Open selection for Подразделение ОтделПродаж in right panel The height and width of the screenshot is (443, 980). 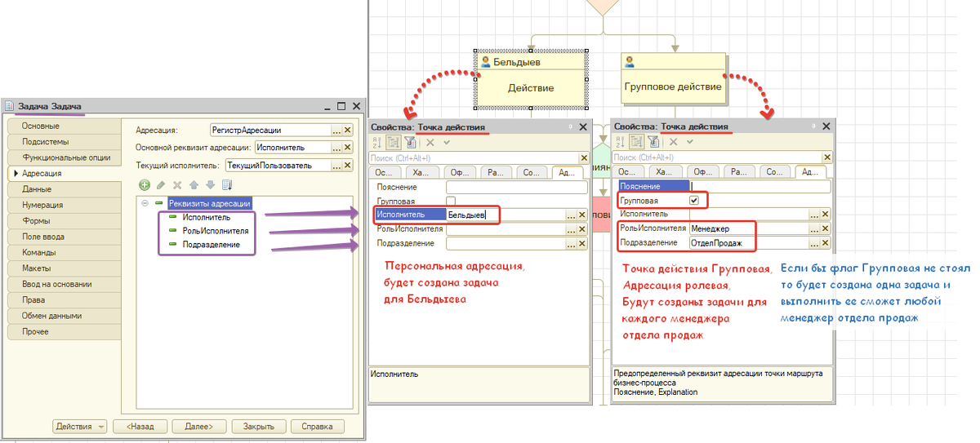[x=815, y=243]
